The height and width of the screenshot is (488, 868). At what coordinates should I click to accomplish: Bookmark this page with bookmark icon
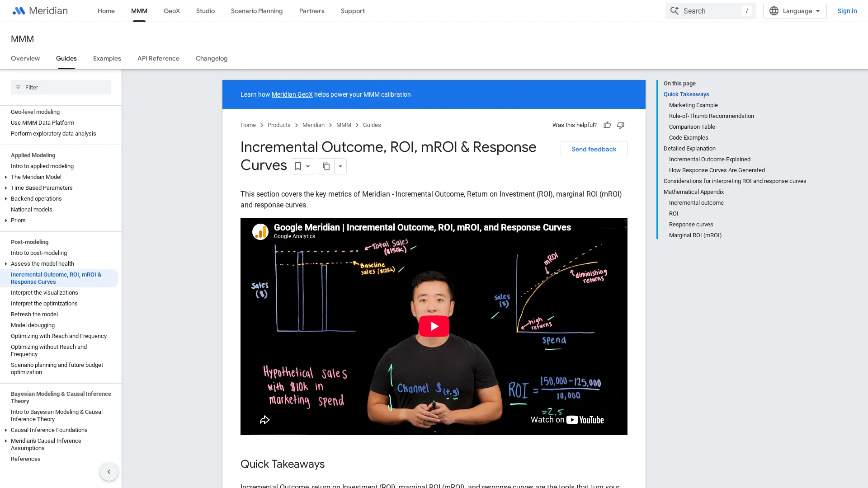tap(297, 166)
